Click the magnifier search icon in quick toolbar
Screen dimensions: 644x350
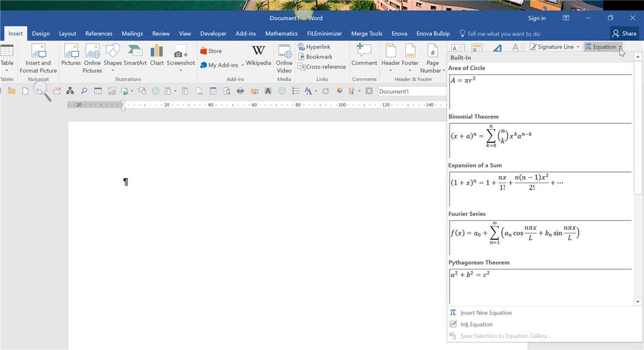pyautogui.click(x=84, y=91)
